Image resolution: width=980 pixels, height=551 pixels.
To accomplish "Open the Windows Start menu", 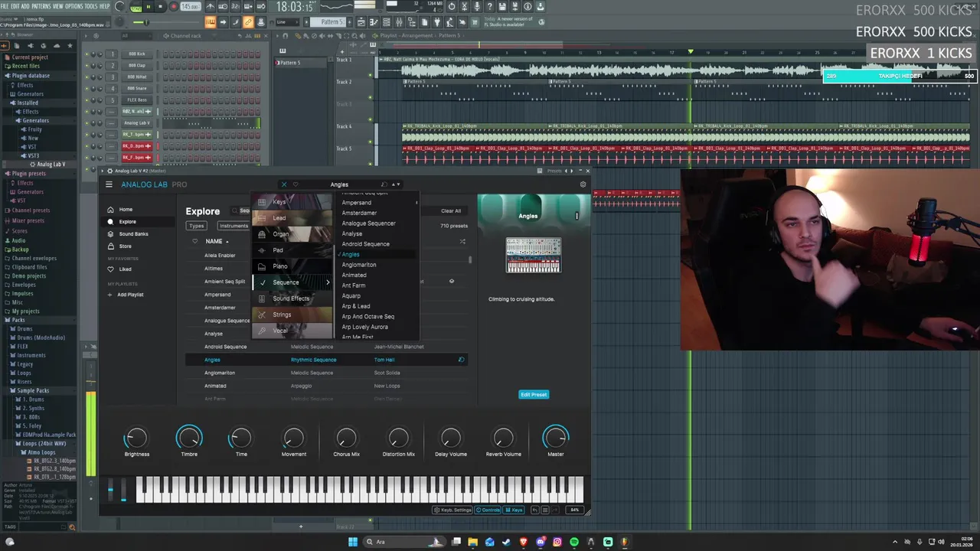I will (353, 542).
